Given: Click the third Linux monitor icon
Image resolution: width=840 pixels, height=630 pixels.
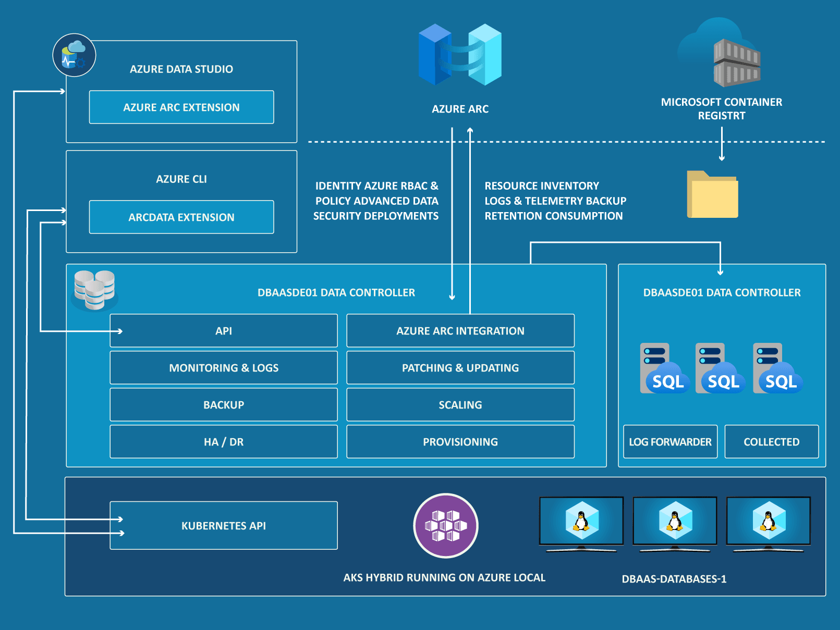Looking at the screenshot, I should pos(769,524).
